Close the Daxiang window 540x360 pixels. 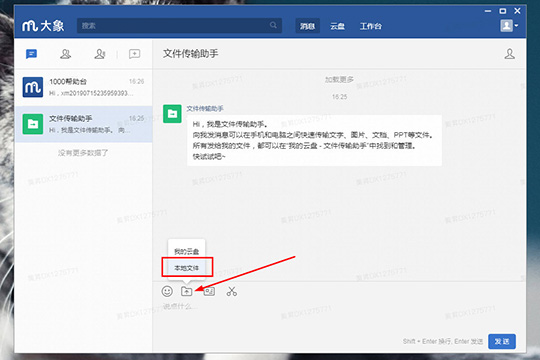point(517,11)
